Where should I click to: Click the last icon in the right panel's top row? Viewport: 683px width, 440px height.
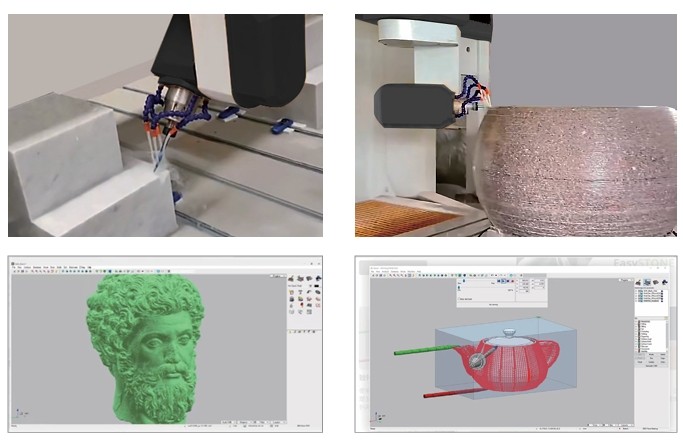click(x=320, y=278)
